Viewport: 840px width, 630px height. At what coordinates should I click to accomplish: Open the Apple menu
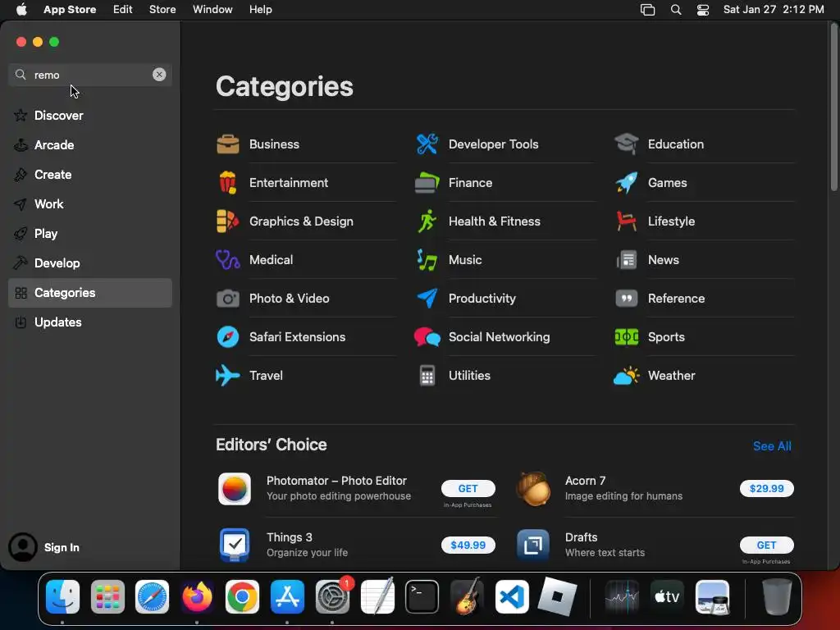click(21, 9)
